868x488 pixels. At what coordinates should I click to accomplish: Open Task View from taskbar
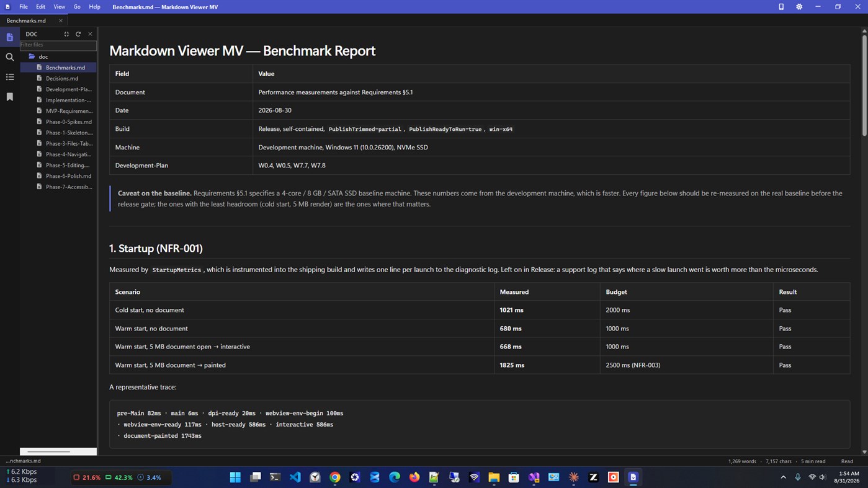pos(255,477)
